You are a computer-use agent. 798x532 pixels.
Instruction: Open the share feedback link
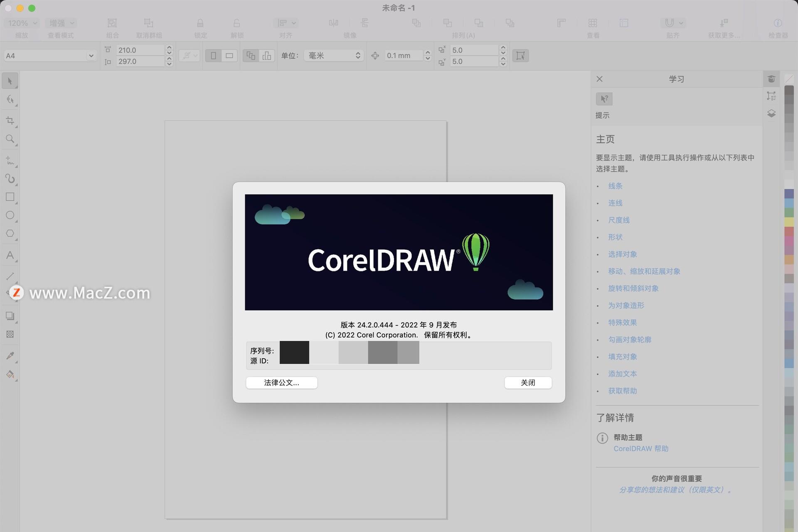click(676, 490)
